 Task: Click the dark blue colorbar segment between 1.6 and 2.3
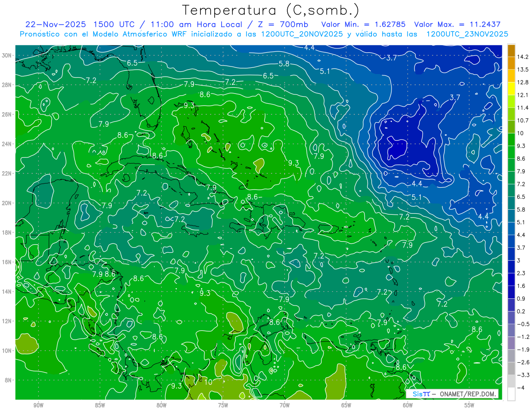click(511, 280)
